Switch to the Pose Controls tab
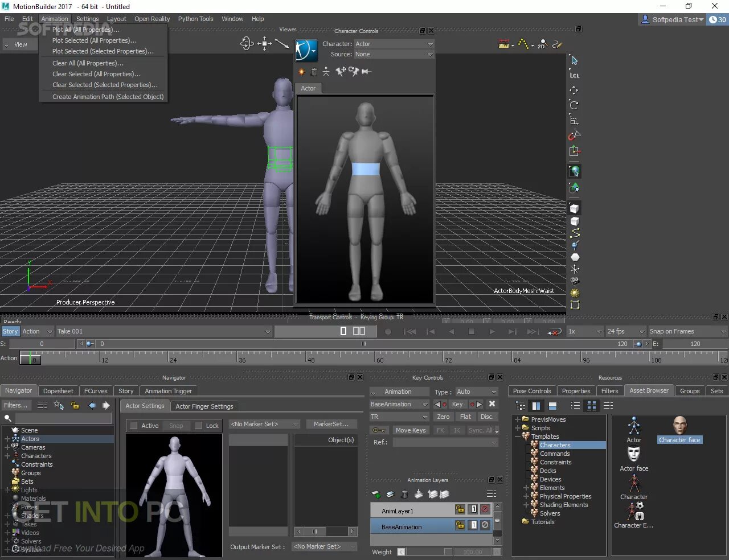The image size is (729, 560). [532, 391]
